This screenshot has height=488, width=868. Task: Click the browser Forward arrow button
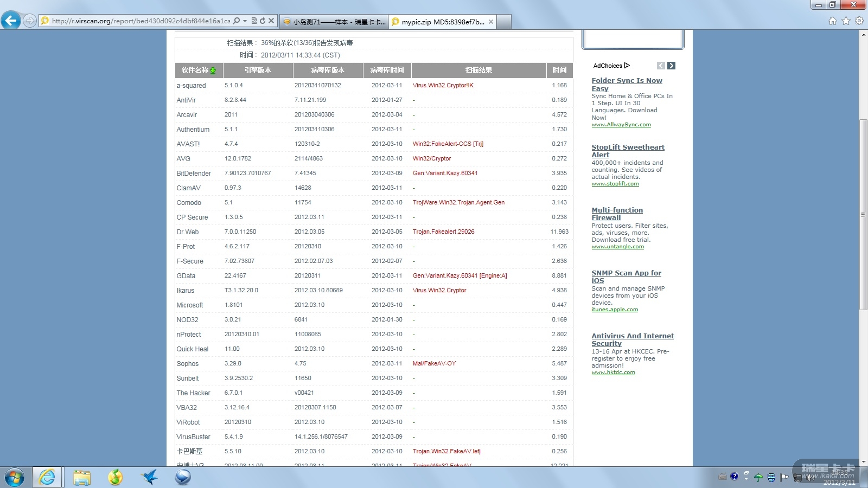[30, 21]
